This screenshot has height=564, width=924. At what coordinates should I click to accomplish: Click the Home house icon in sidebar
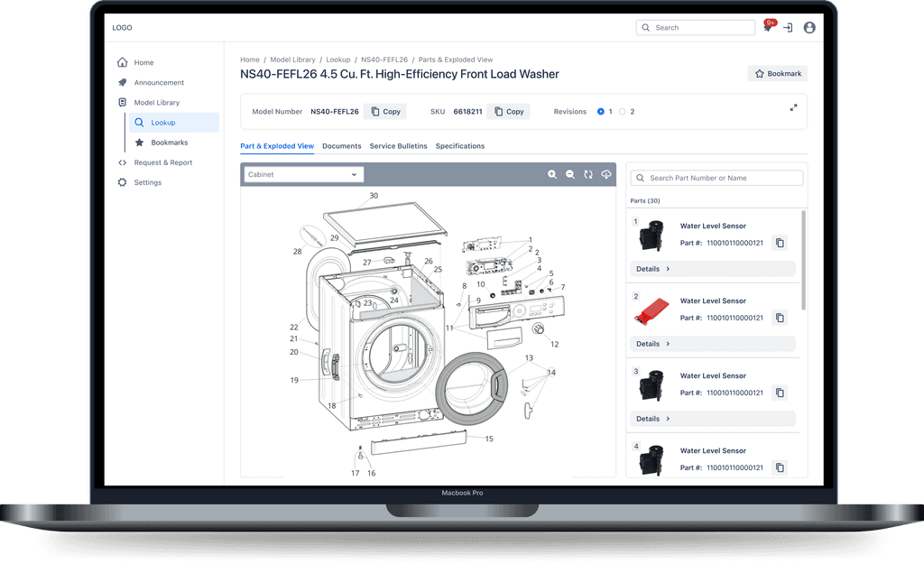point(122,62)
